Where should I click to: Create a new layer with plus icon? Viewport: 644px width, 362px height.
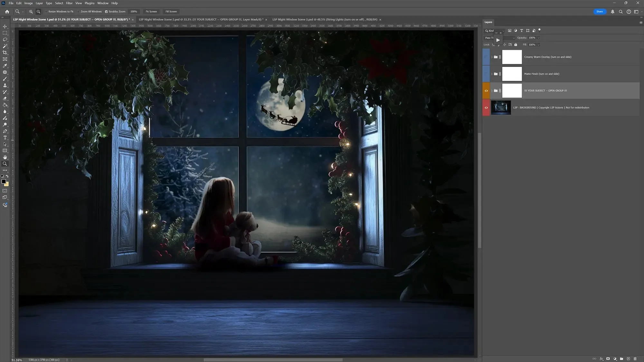point(628,358)
